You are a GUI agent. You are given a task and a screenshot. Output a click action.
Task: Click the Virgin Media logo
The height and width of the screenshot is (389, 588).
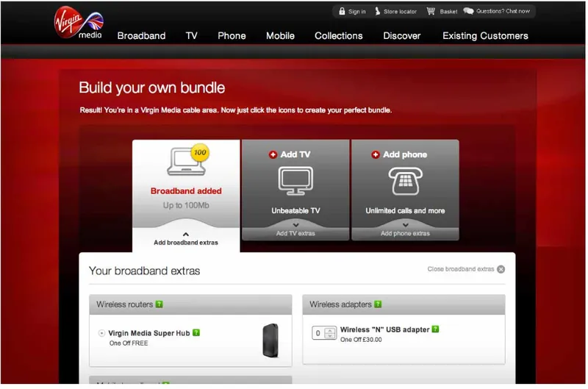pyautogui.click(x=79, y=24)
